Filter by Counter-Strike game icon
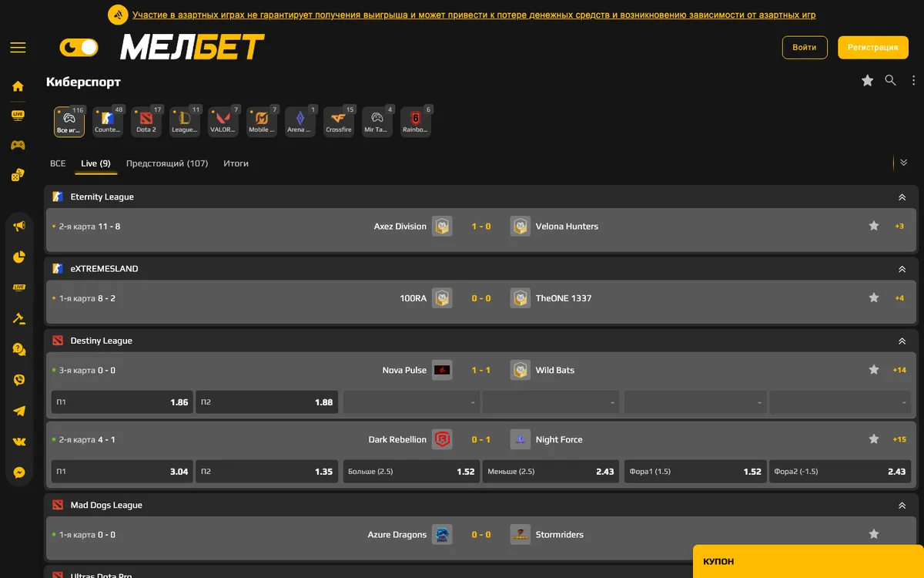The width and height of the screenshot is (924, 578). click(x=108, y=122)
